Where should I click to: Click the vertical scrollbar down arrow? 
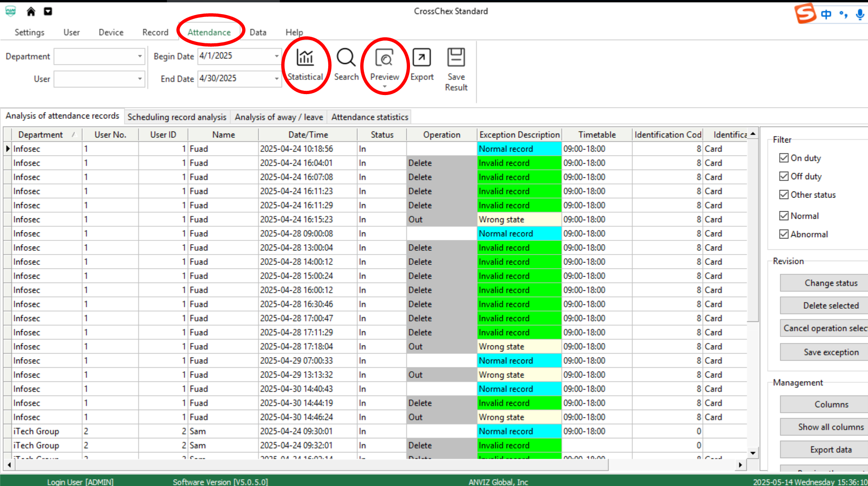click(x=753, y=453)
